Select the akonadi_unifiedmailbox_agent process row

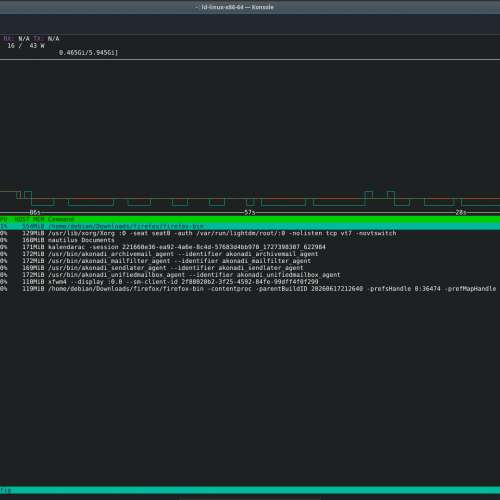pyautogui.click(x=250, y=275)
